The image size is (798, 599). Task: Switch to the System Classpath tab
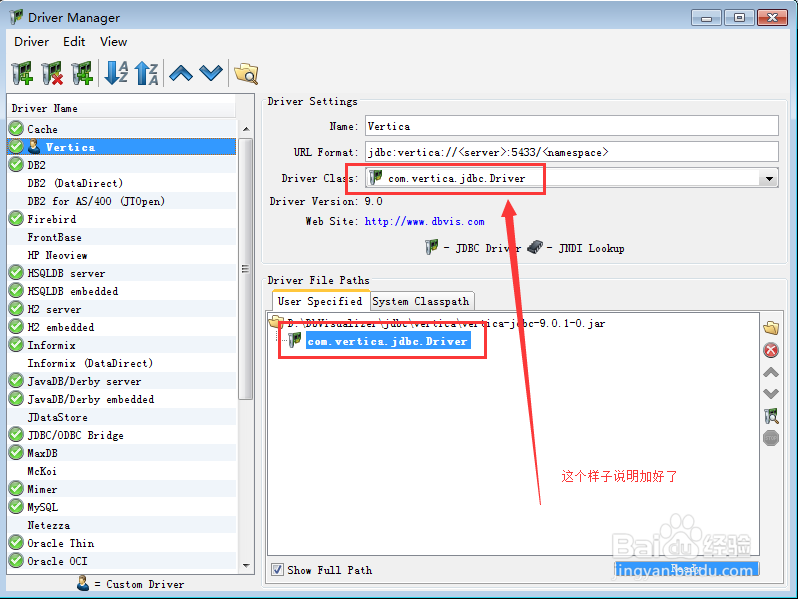point(421,301)
